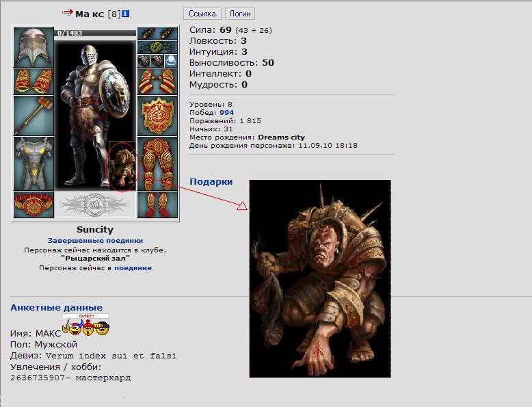Click the red arrow private message icon
Screen dimensions: 532x407
point(68,12)
